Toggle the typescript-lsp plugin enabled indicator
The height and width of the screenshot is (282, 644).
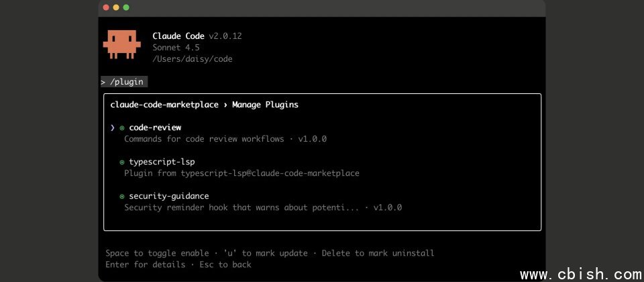click(122, 162)
